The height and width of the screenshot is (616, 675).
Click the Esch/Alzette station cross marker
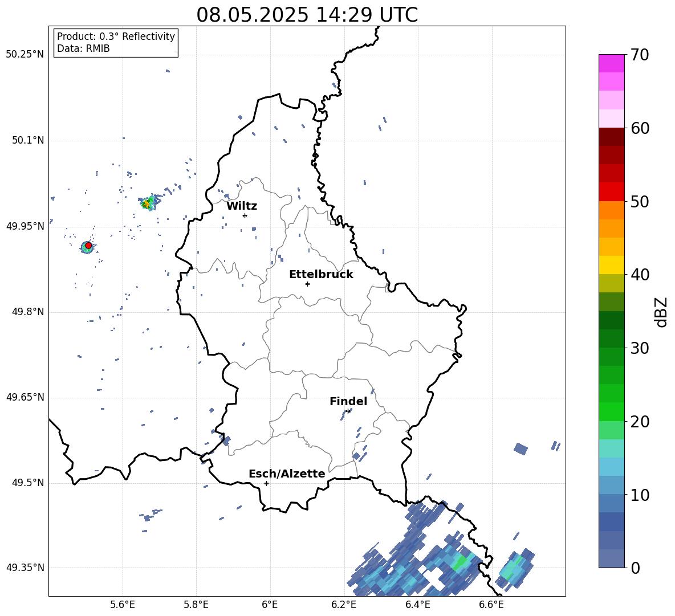tap(266, 483)
